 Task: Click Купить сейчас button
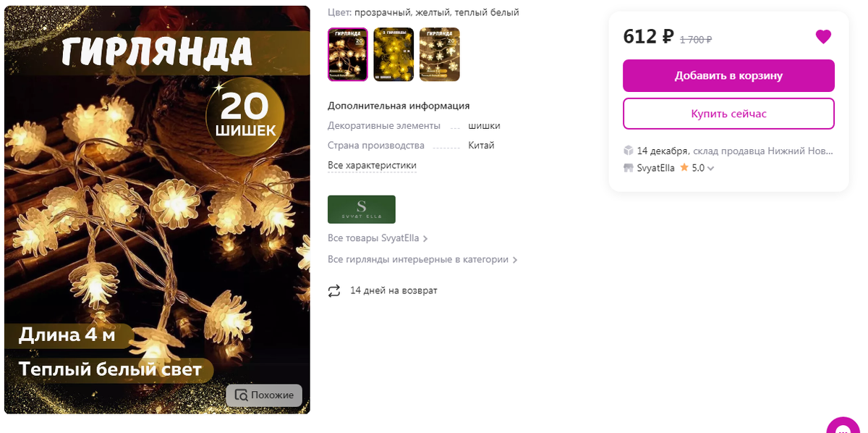pyautogui.click(x=728, y=114)
